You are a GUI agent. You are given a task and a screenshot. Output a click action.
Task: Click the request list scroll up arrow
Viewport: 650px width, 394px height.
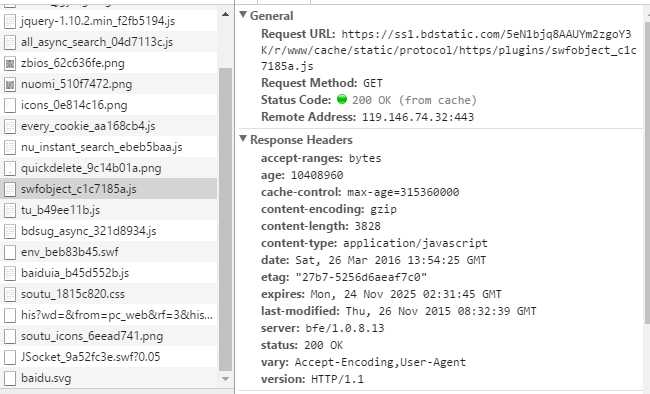pyautogui.click(x=225, y=15)
